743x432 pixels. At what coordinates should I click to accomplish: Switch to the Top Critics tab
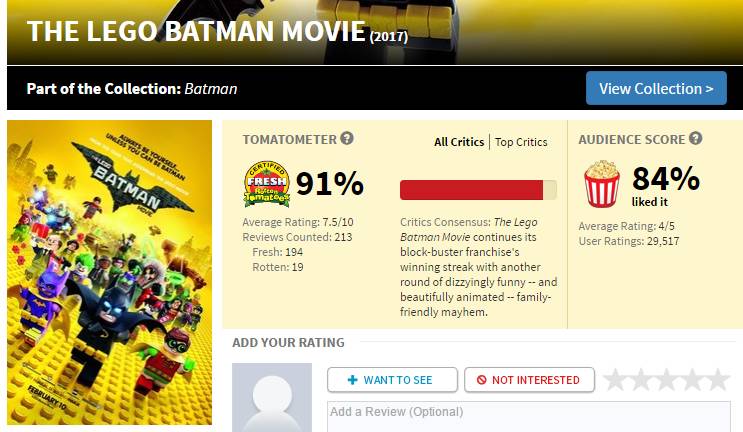pyautogui.click(x=521, y=142)
